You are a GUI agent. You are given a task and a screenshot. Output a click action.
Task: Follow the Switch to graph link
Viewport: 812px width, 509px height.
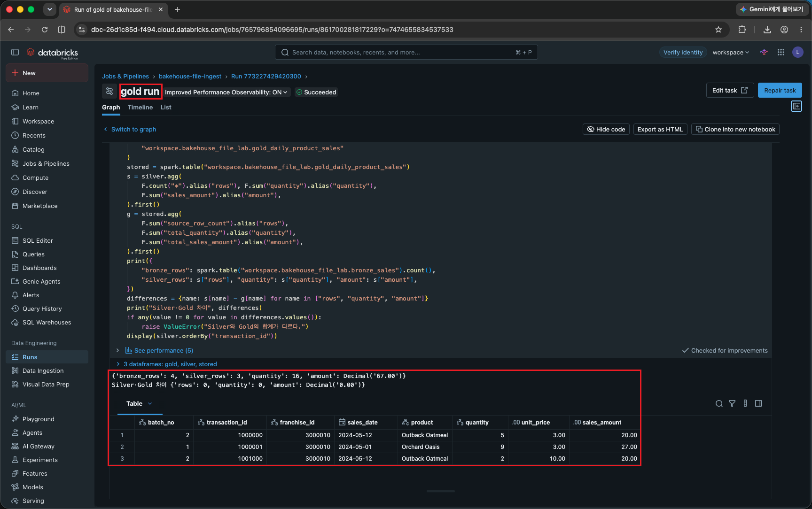(130, 129)
